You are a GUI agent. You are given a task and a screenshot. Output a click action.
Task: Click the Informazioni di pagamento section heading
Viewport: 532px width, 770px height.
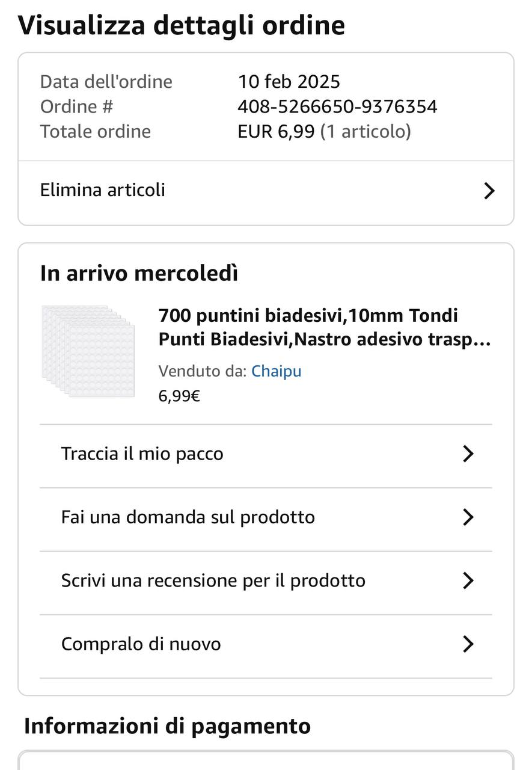[167, 726]
